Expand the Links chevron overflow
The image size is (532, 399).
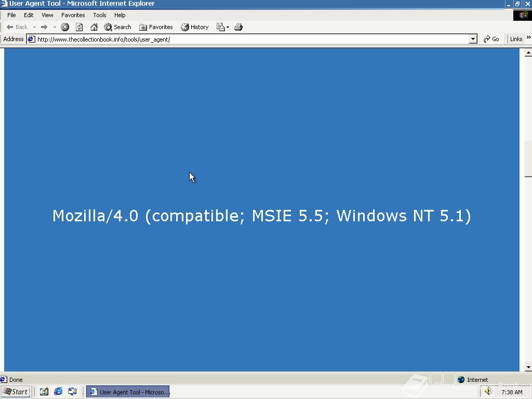pyautogui.click(x=528, y=37)
